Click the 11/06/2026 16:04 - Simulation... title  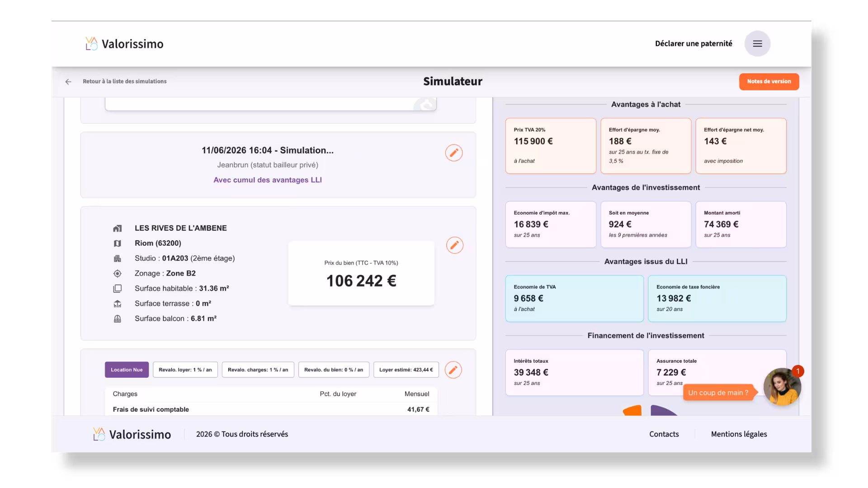coord(268,150)
